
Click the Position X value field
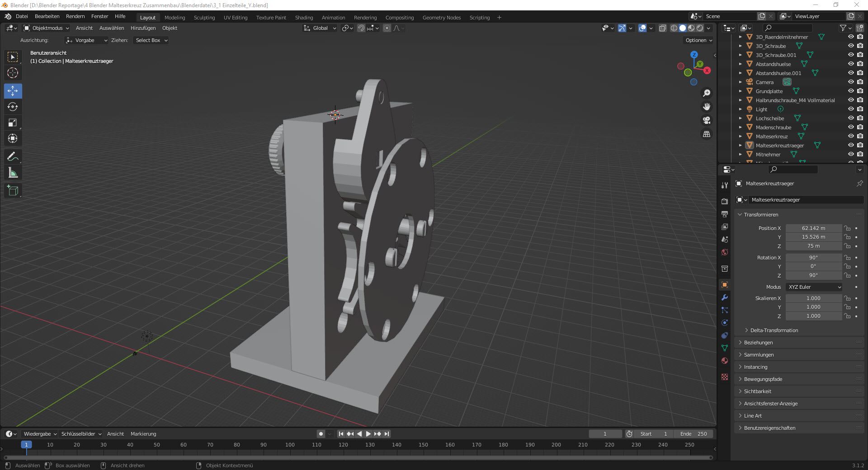813,228
